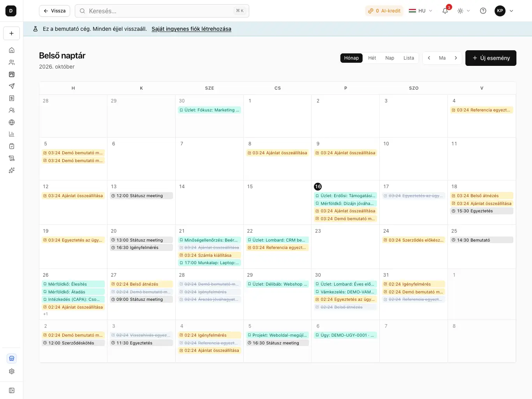Screen dimensions: 532x399
Task: Open the home icon in sidebar
Action: [12, 50]
